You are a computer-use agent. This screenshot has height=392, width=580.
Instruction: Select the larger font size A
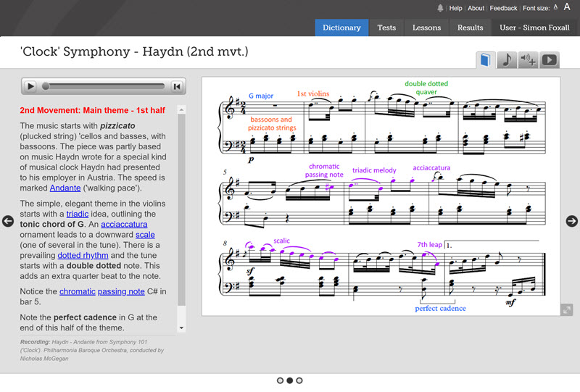click(567, 7)
